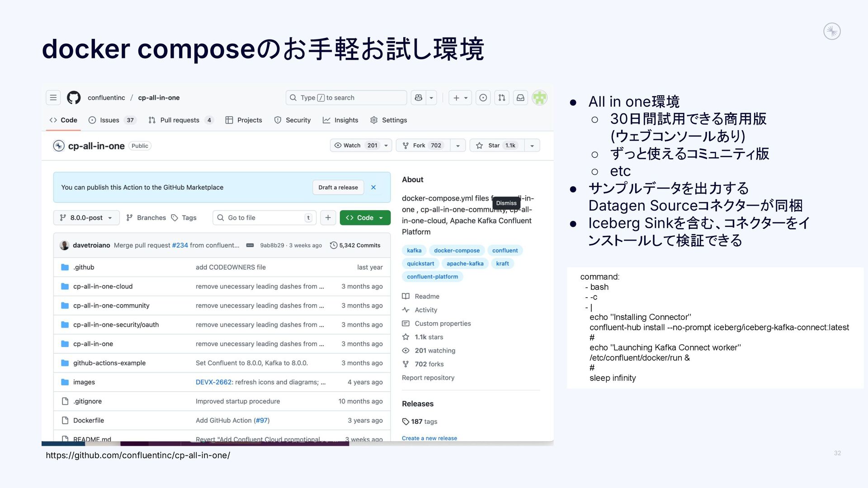Open the notifications inbox icon
Viewport: 868px width, 488px height.
521,98
